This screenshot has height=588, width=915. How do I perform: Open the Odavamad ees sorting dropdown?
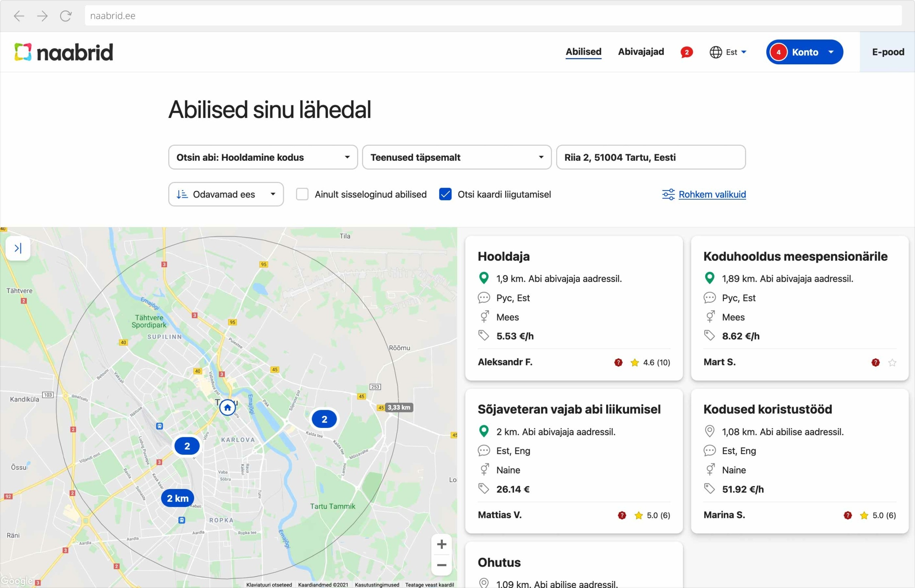point(226,194)
